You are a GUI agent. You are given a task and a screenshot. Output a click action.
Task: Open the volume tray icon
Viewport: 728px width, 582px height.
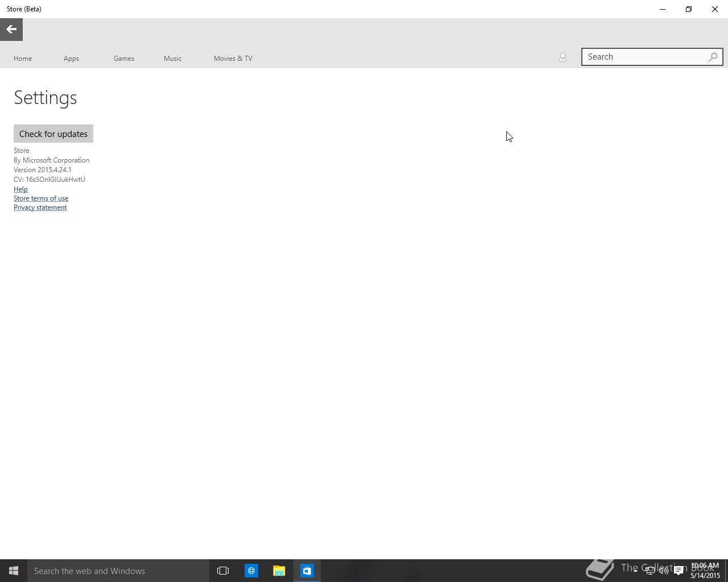pos(664,571)
